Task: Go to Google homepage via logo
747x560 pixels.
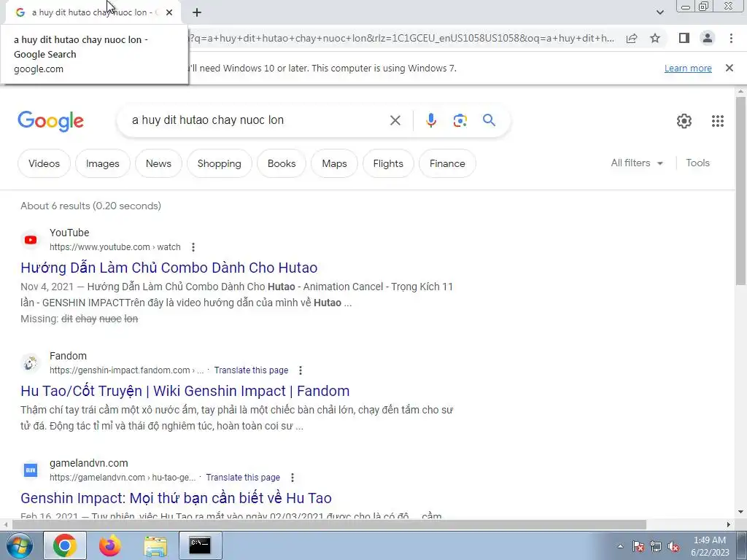Action: coord(50,121)
